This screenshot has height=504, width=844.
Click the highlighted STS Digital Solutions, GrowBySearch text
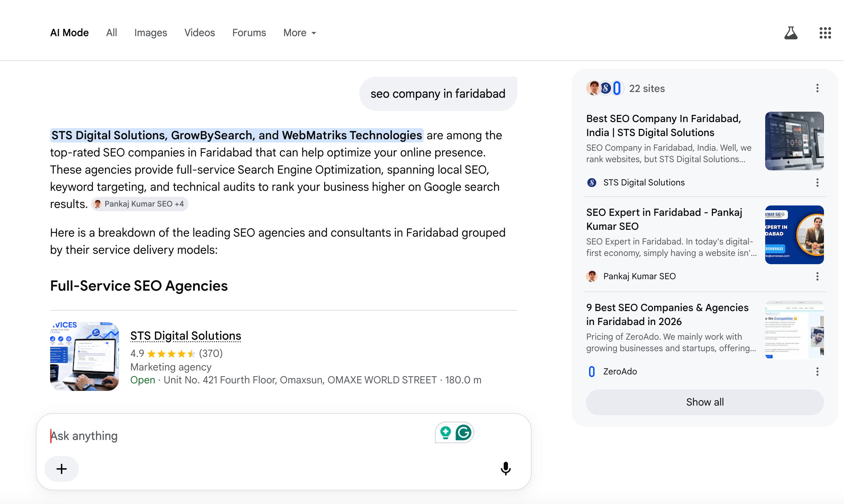236,135
